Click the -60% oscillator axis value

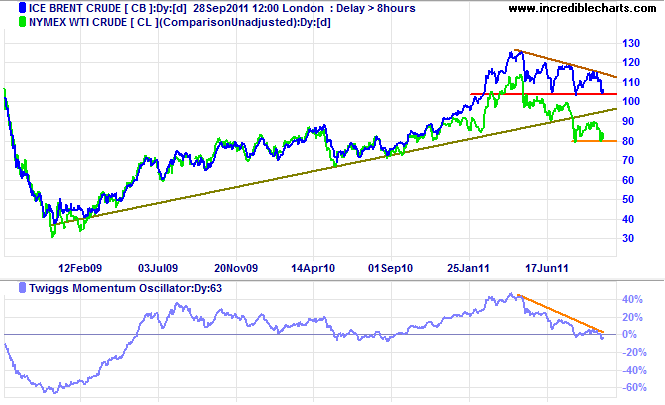click(634, 387)
